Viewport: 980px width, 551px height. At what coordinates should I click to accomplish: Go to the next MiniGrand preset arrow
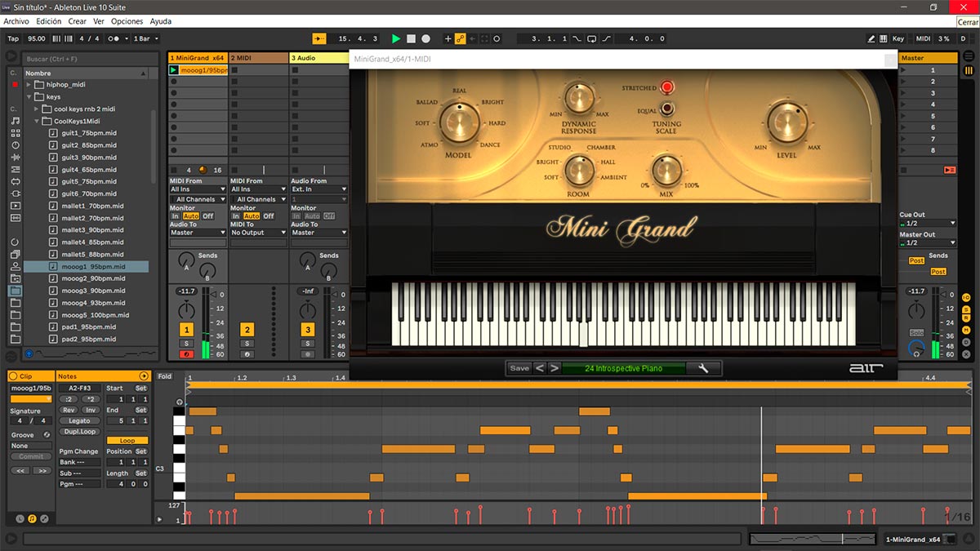point(555,368)
